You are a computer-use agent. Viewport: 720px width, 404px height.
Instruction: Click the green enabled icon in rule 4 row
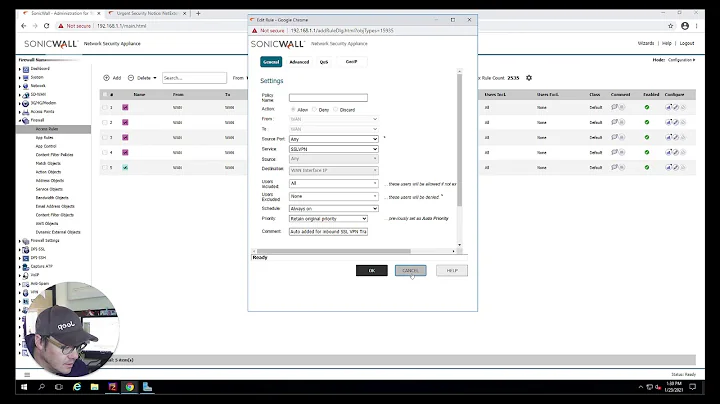pos(647,152)
